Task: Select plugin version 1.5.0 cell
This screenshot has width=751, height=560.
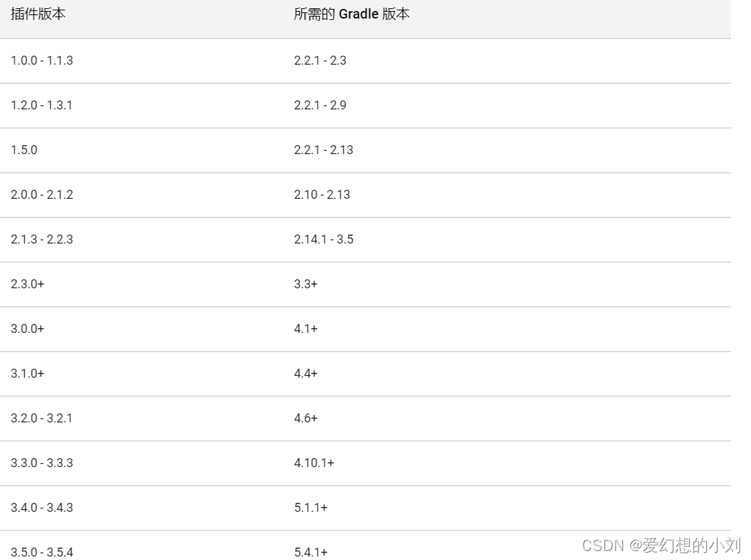Action: pyautogui.click(x=24, y=150)
